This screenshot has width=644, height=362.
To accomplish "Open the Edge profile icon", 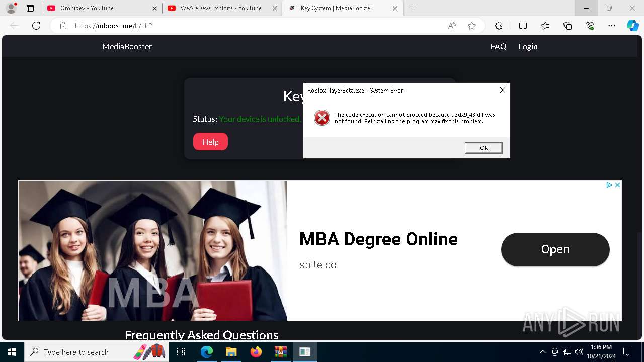I will [x=11, y=8].
